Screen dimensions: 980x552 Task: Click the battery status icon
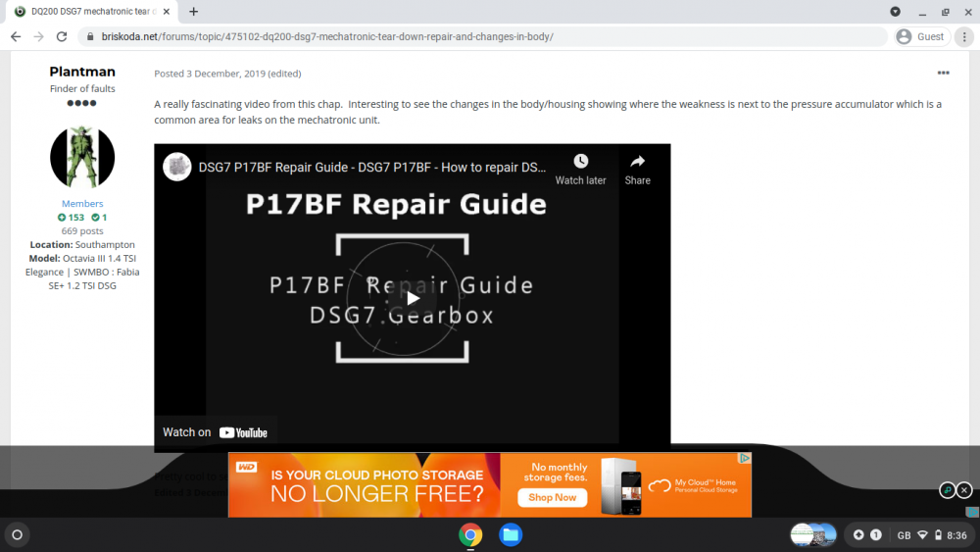point(938,535)
